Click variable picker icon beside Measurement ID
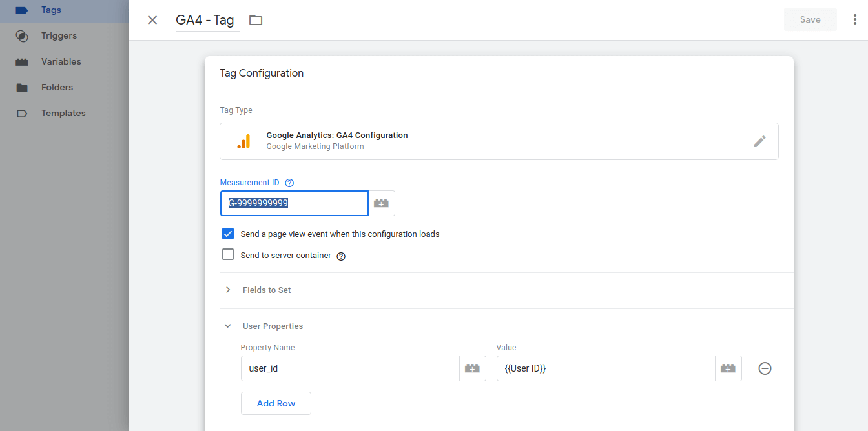This screenshot has height=431, width=868. (x=382, y=203)
